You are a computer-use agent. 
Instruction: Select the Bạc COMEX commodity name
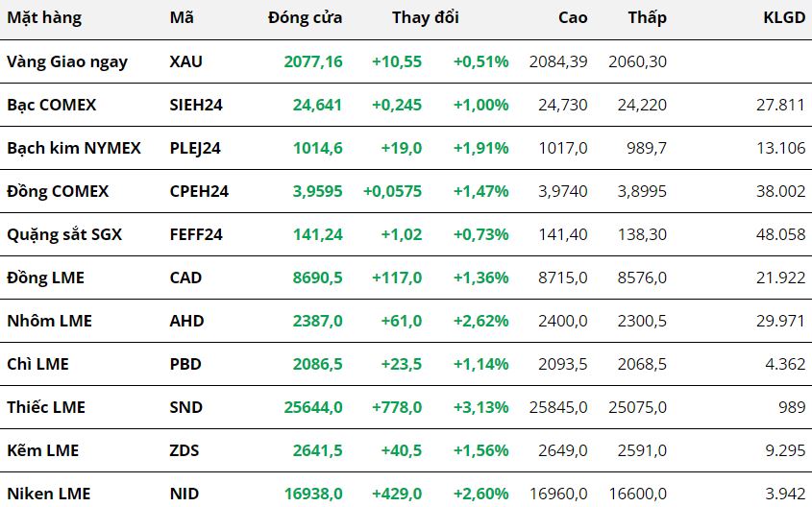tap(52, 105)
